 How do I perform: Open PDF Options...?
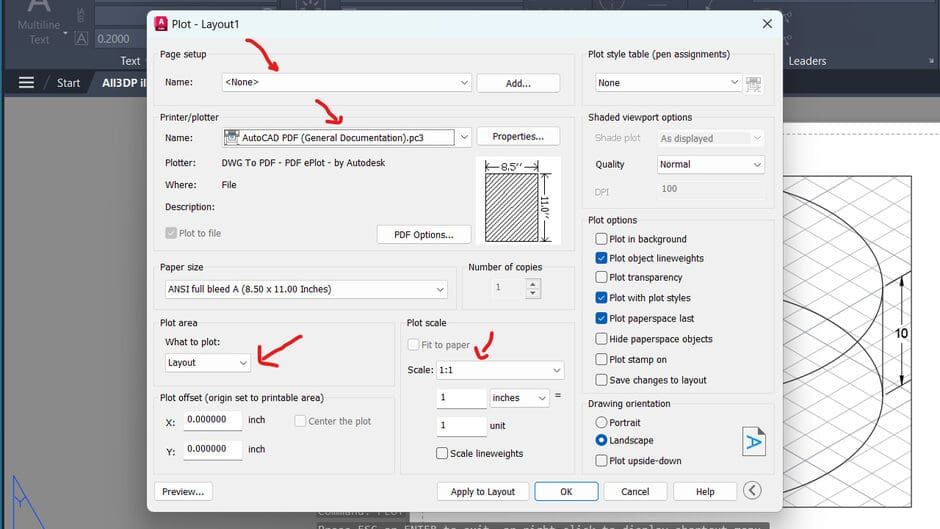point(424,235)
